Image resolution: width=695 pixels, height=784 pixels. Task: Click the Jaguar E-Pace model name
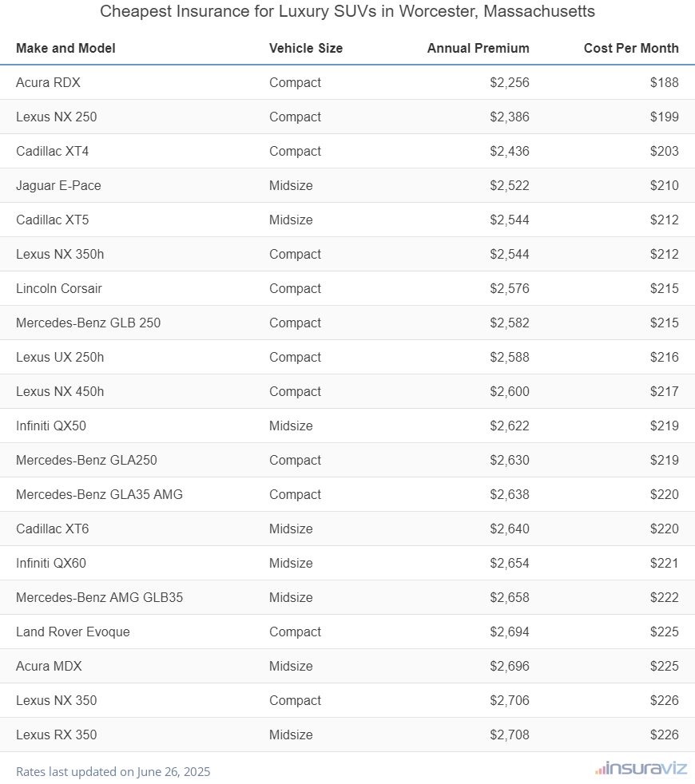click(x=58, y=185)
